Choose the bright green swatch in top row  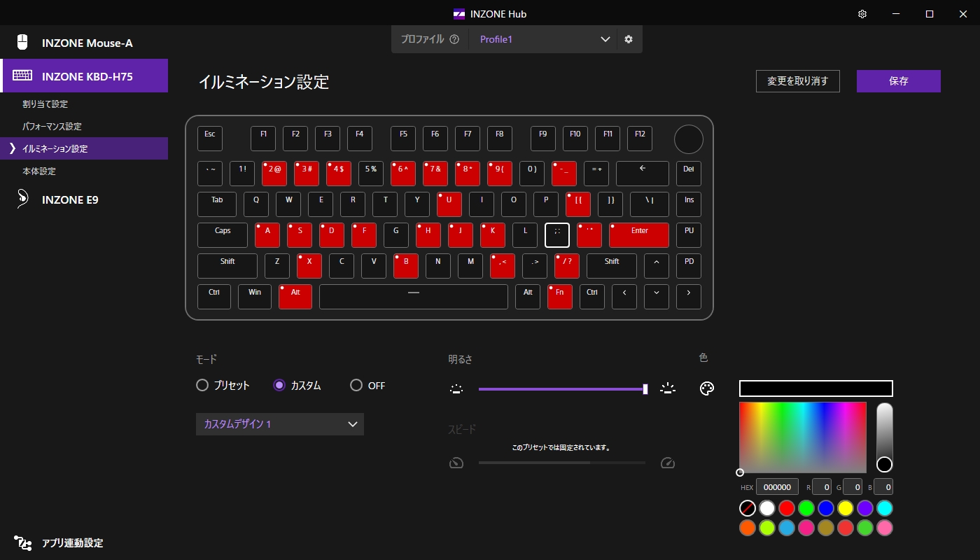point(806,508)
